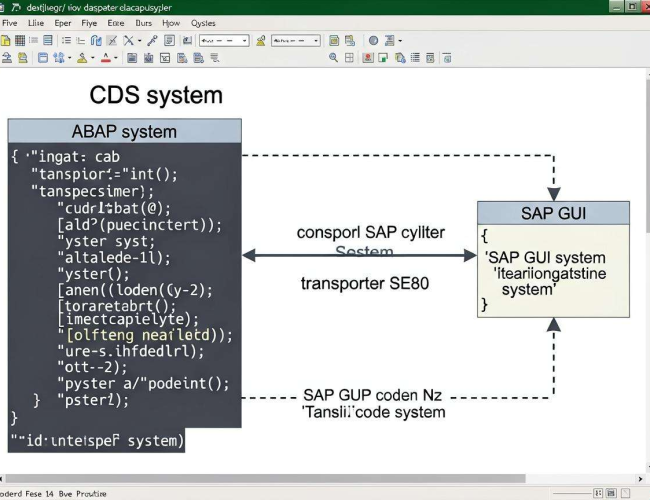The width and height of the screenshot is (650, 500).
Task: Click the bulleted list icon
Action: pyautogui.click(x=66, y=40)
